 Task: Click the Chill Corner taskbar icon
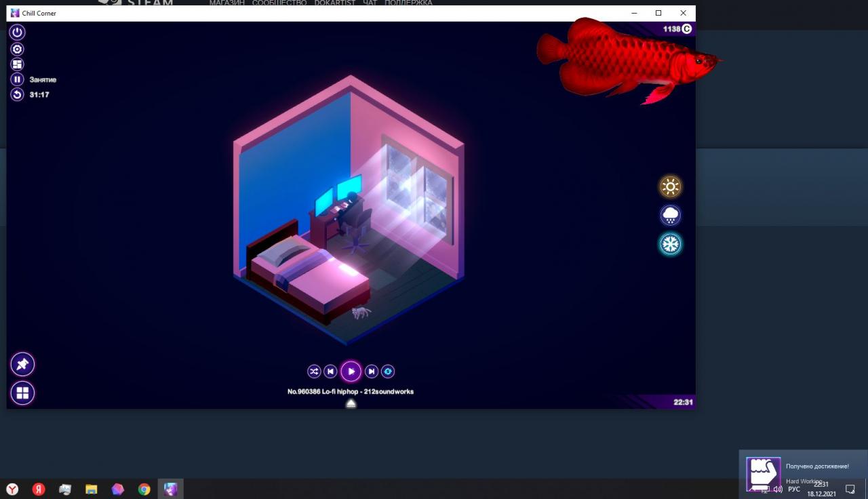pos(170,489)
